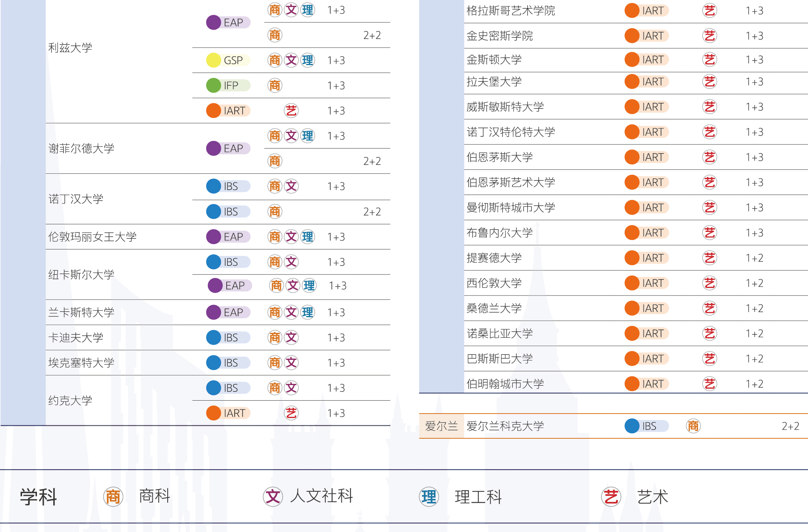Click the IART badge for 威斯敏斯特大学
The height and width of the screenshot is (532, 808).
[646, 107]
